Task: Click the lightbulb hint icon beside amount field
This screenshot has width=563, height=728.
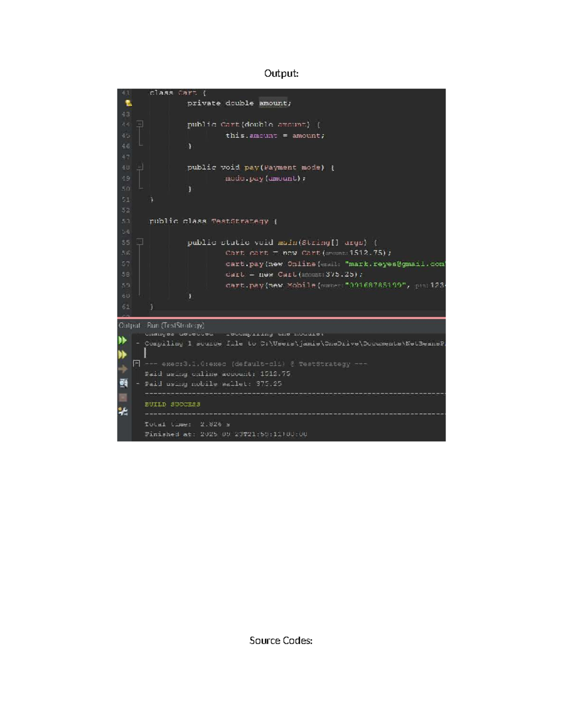Action: click(128, 103)
